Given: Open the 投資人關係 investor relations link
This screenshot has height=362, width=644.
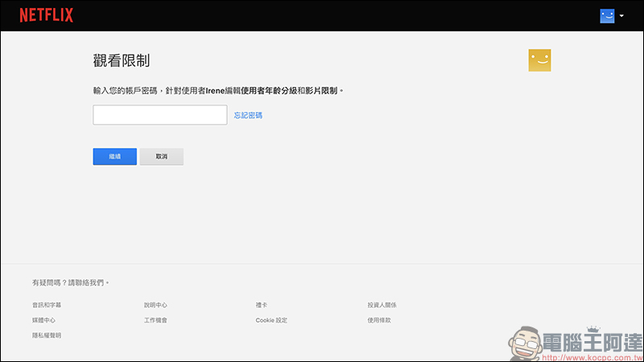Looking at the screenshot, I should pyautogui.click(x=382, y=305).
